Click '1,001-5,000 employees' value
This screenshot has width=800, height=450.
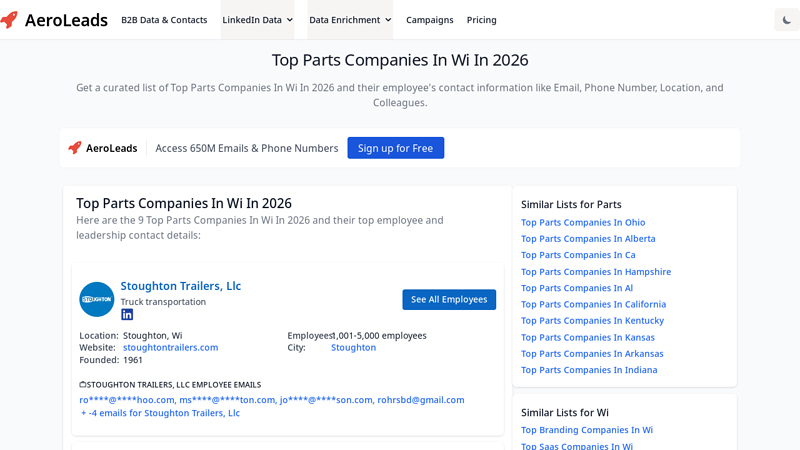pyautogui.click(x=379, y=336)
